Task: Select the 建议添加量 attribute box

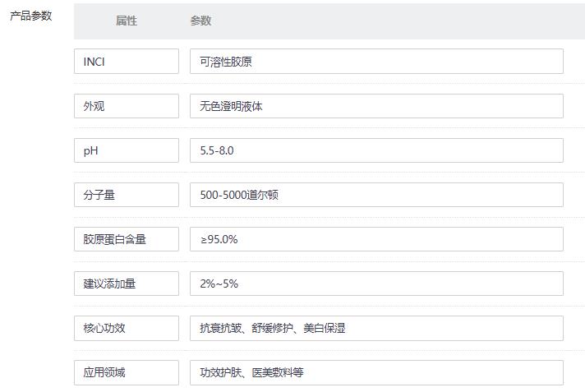Action: [x=126, y=284]
